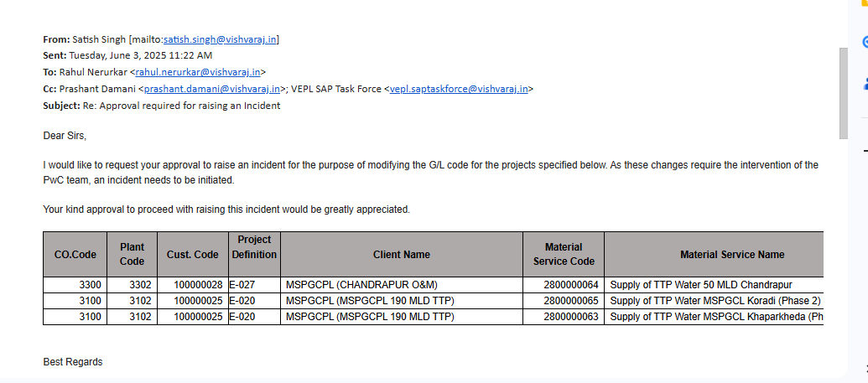Select the MSPGCPL (CHANDRAPUR O&M) client cell
This screenshot has width=868, height=383.
[x=361, y=285]
